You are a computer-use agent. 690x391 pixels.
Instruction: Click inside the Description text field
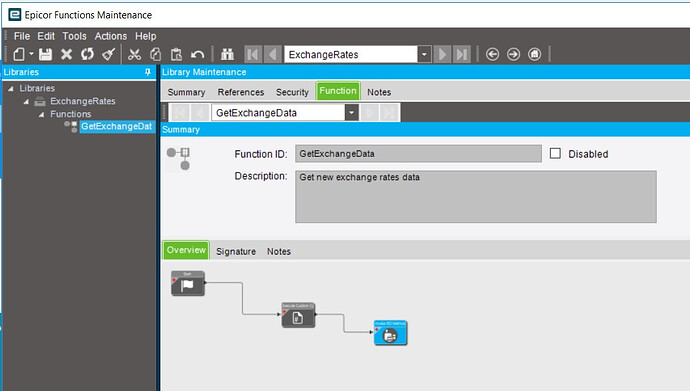476,197
